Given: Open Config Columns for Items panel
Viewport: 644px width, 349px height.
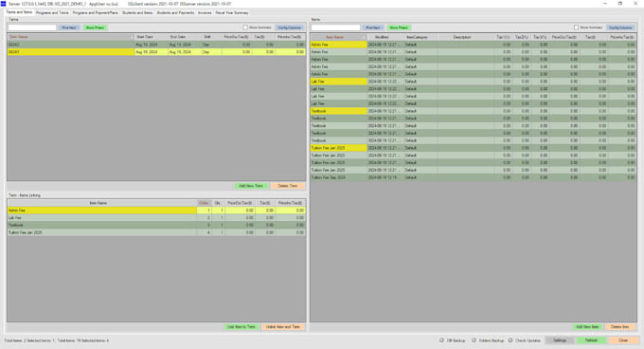Looking at the screenshot, I should click(x=620, y=28).
